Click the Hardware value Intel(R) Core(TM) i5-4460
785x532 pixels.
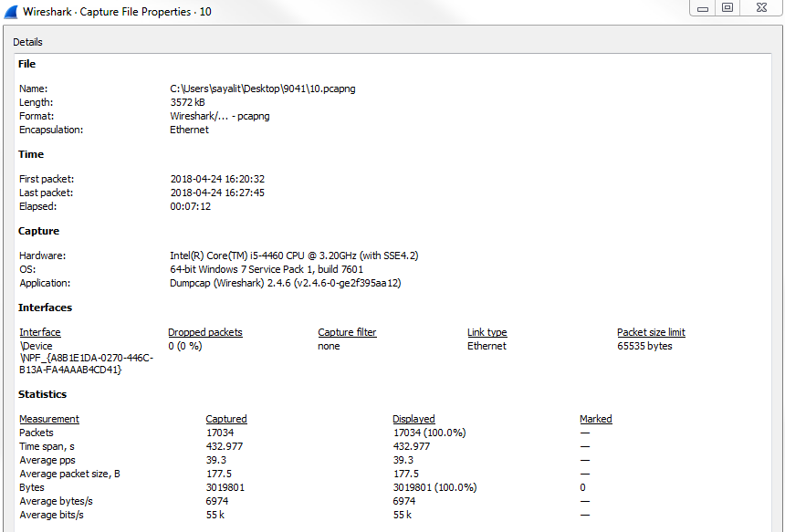[x=294, y=256]
